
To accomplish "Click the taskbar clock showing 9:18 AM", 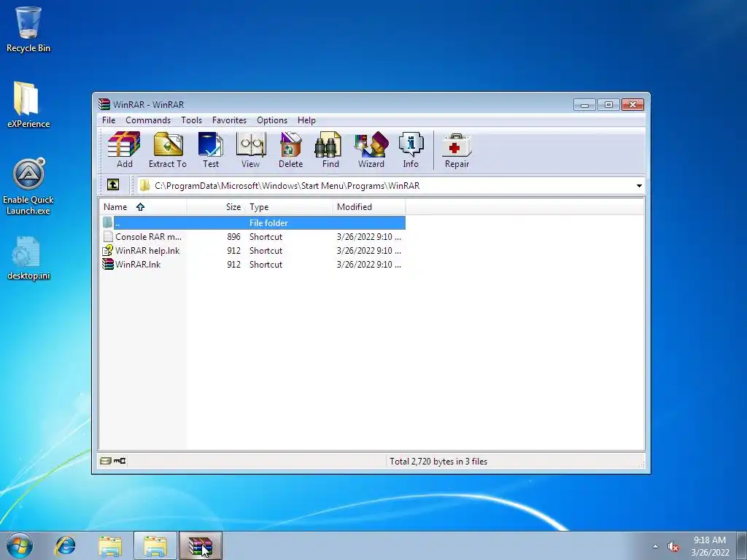I will (x=710, y=545).
